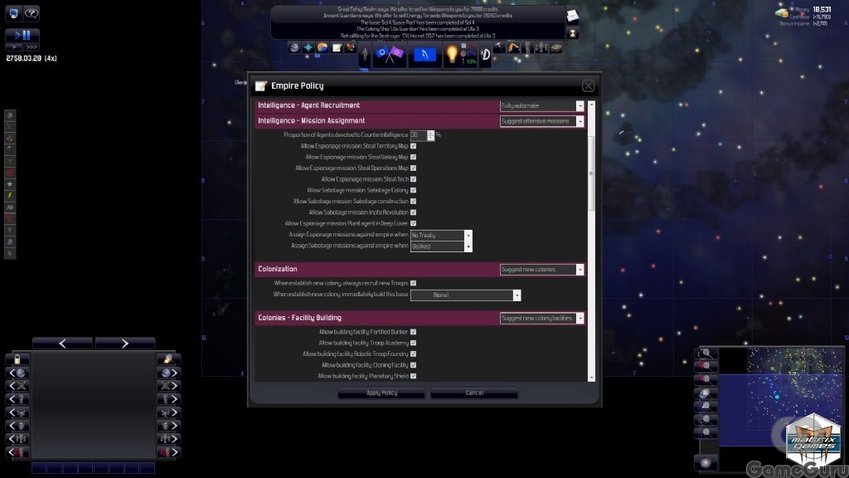Screen dimensions: 849x478
Task: Toggle Allow Sabotage mission Incite Revolution
Action: click(x=413, y=213)
